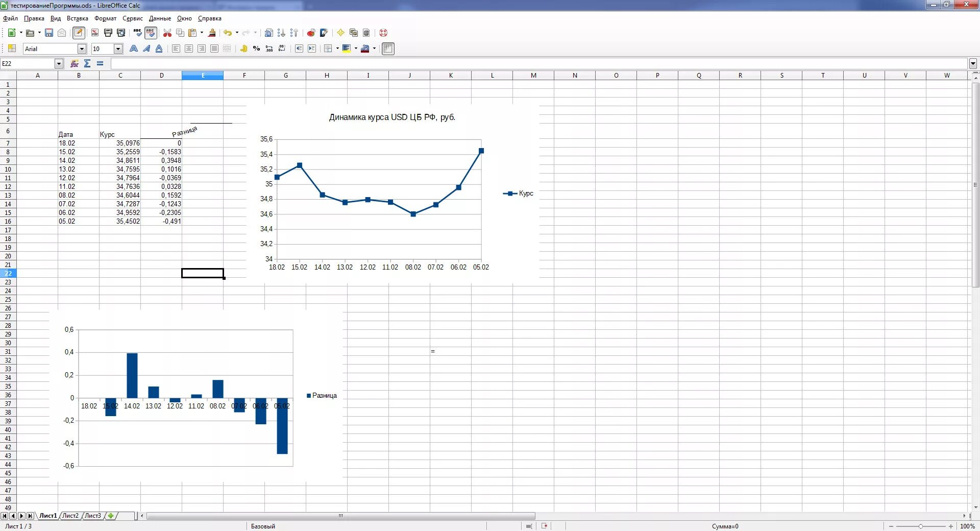Open Undo history dropdown arrow
The height and width of the screenshot is (531, 980).
point(237,33)
